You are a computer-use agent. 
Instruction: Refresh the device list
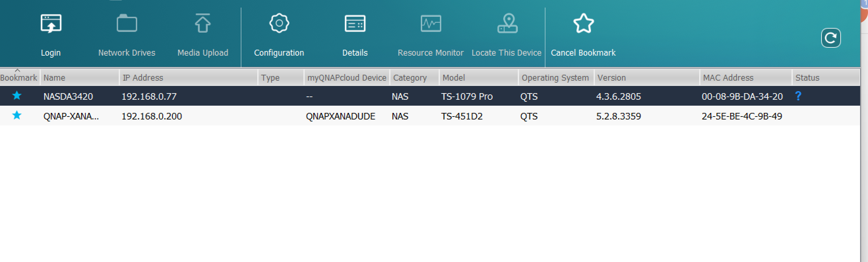831,38
